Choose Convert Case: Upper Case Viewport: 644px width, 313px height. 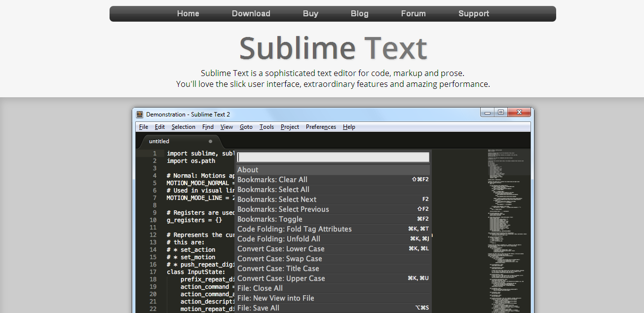333,278
